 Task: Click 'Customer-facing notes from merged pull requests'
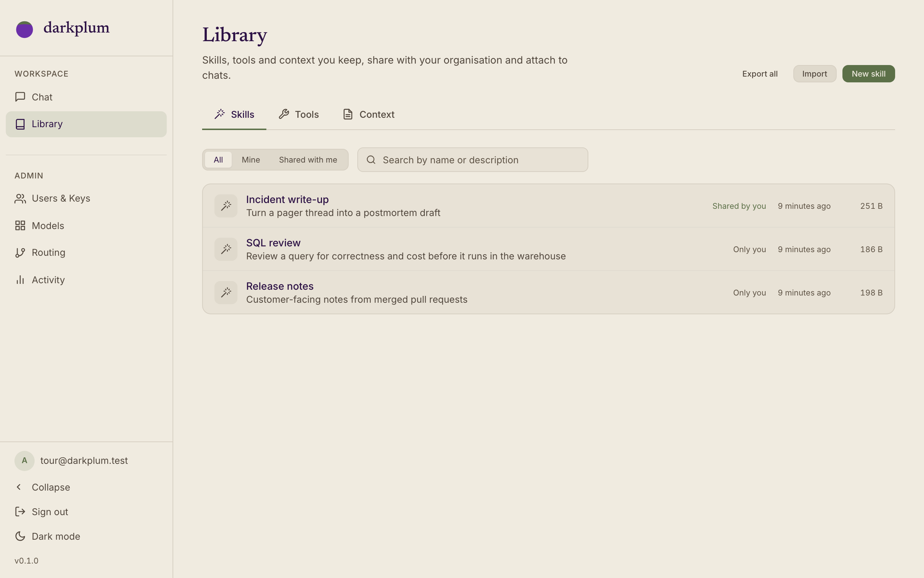(357, 300)
